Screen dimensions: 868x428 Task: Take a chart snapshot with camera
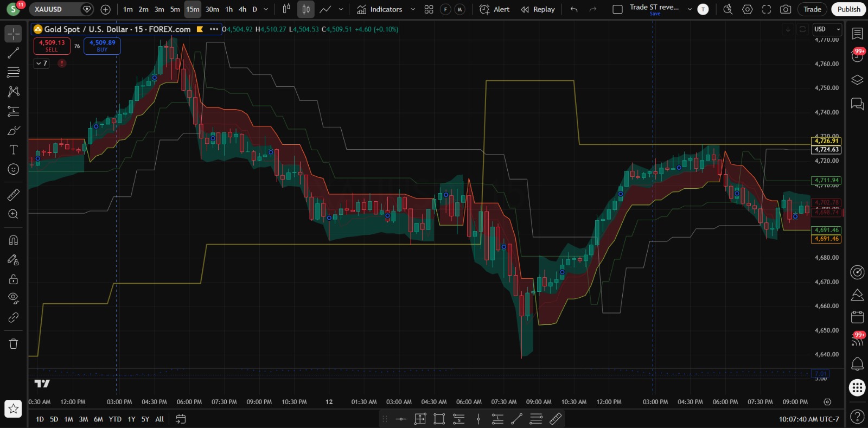tap(785, 9)
